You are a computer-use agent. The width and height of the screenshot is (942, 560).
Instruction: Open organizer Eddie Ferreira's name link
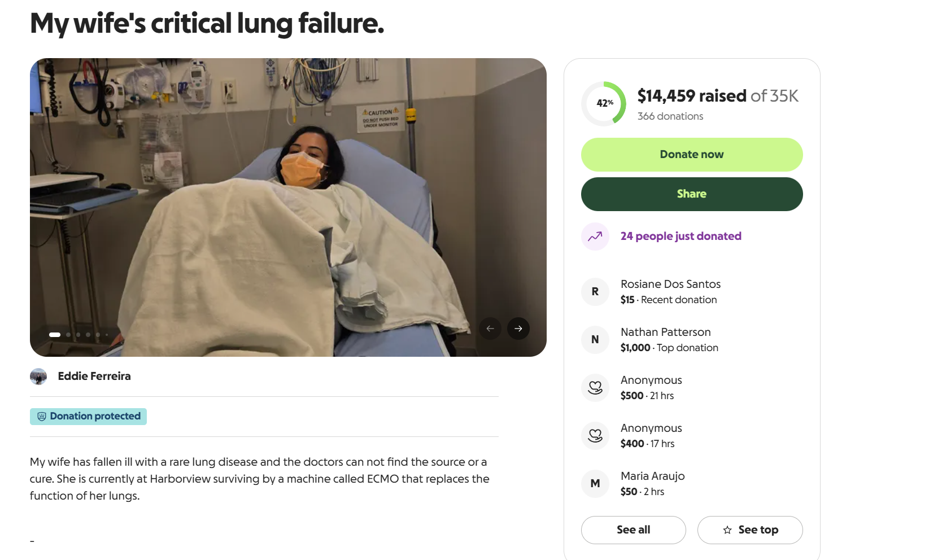(94, 377)
